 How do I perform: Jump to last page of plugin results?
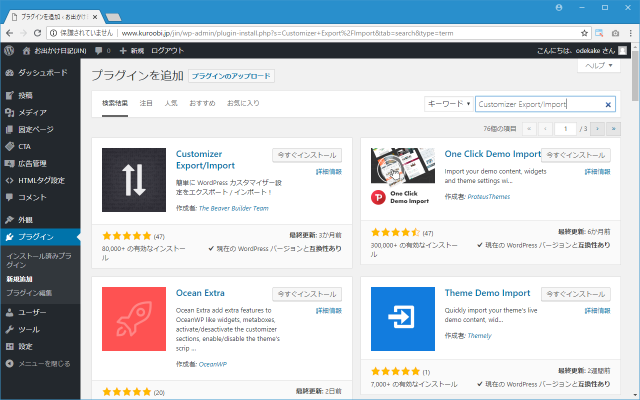click(x=614, y=129)
